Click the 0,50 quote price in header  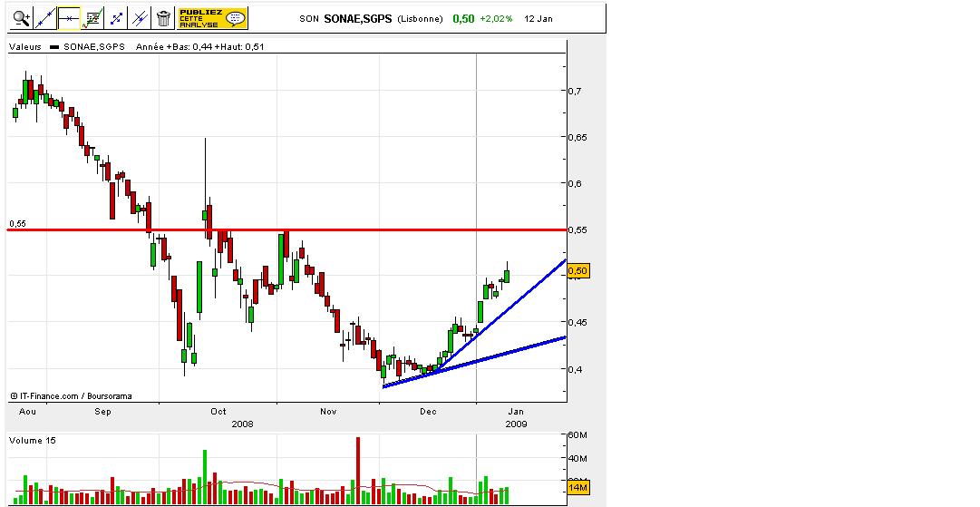pyautogui.click(x=464, y=19)
